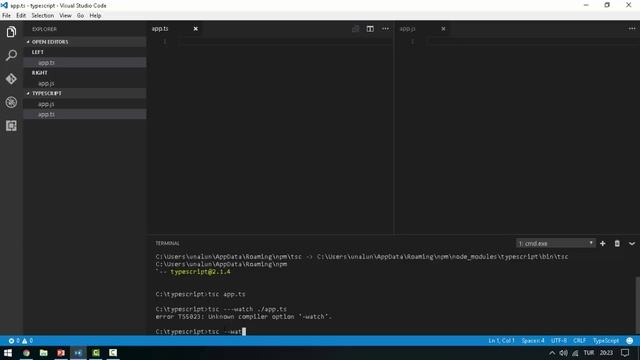Click the errors and warnings status indicator
The height and width of the screenshot is (360, 640).
(x=21, y=340)
